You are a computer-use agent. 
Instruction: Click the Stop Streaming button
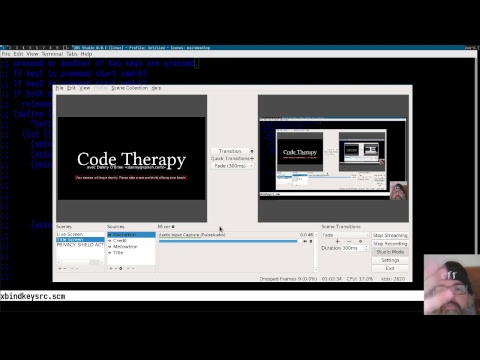(390, 235)
